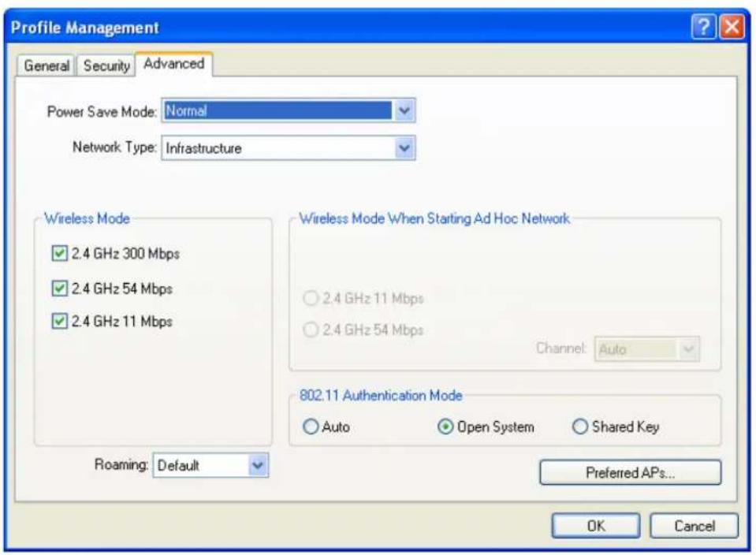Open the Preferred APs dialog
The width and height of the screenshot is (756, 555).
click(630, 472)
